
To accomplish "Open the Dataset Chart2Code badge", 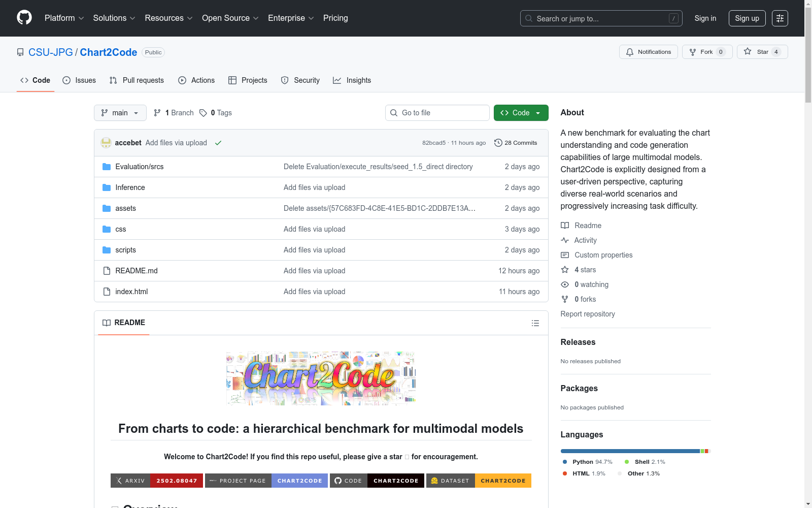I will (479, 481).
